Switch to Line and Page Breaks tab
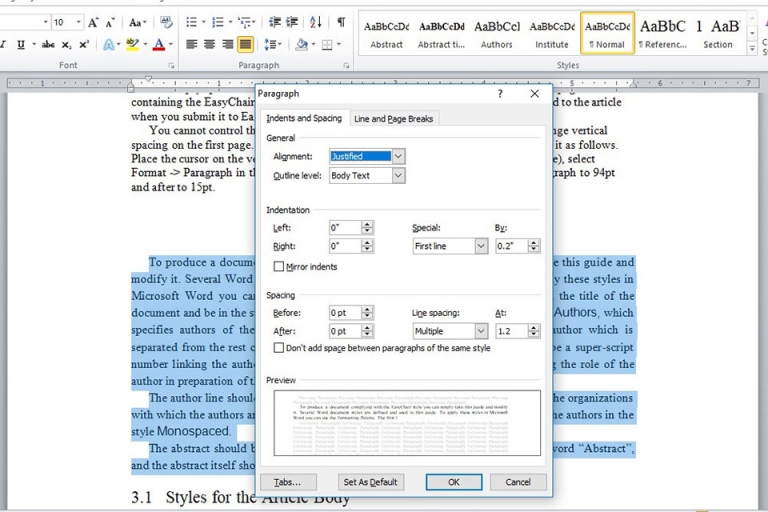The image size is (768, 512). 393,119
